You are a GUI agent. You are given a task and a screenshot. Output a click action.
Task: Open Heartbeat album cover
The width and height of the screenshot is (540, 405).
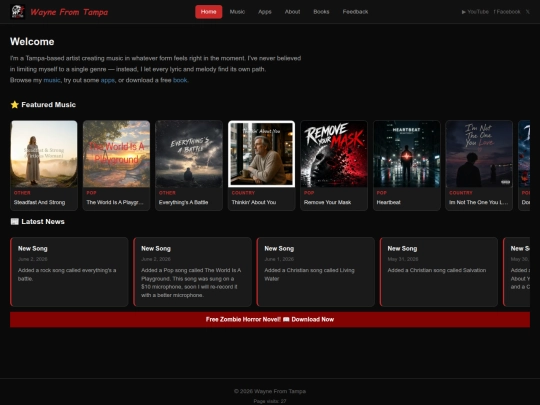coord(407,154)
